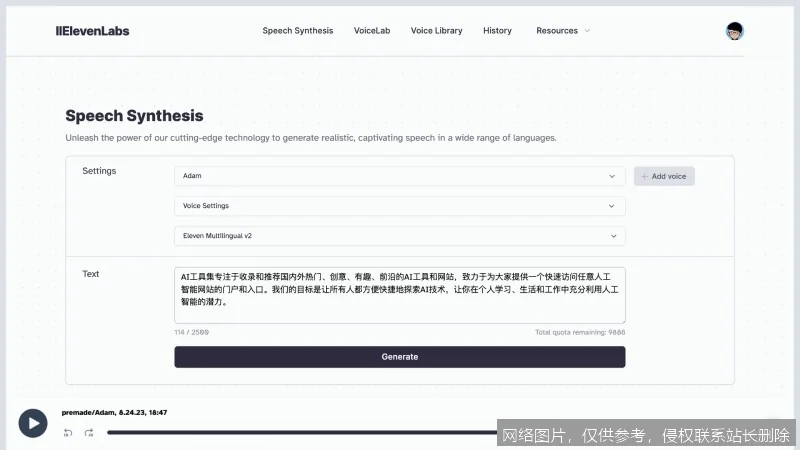Expand the Resources menu
Image resolution: width=800 pixels, height=450 pixels.
point(563,31)
